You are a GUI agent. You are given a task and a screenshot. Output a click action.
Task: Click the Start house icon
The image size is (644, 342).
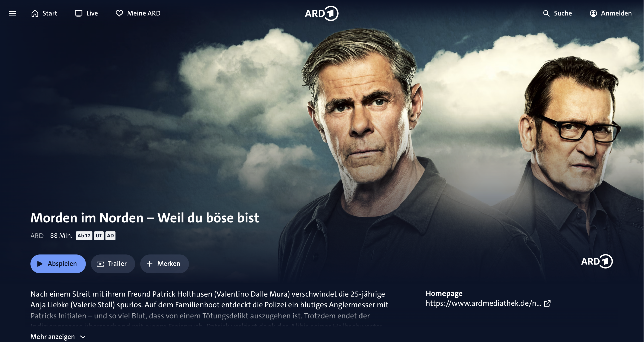click(x=35, y=13)
